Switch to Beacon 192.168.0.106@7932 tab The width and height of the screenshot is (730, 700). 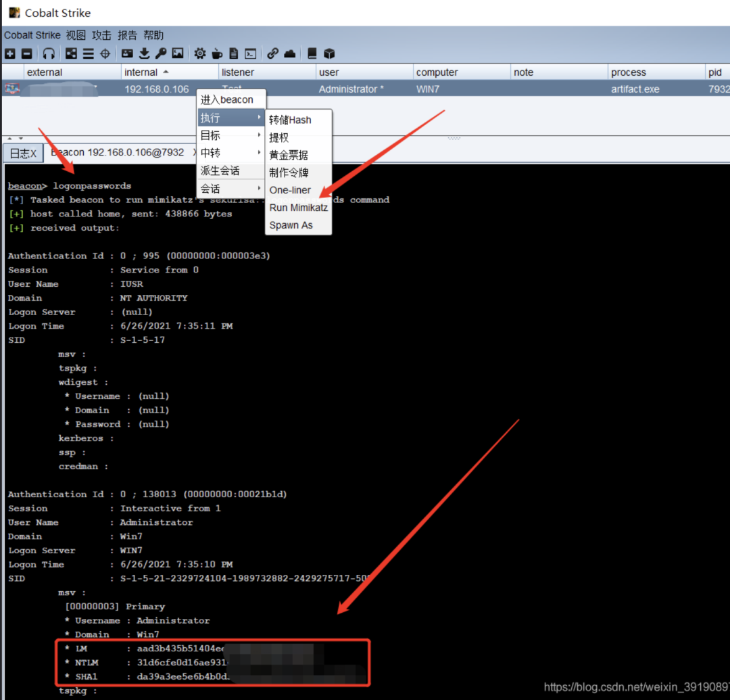(x=118, y=153)
